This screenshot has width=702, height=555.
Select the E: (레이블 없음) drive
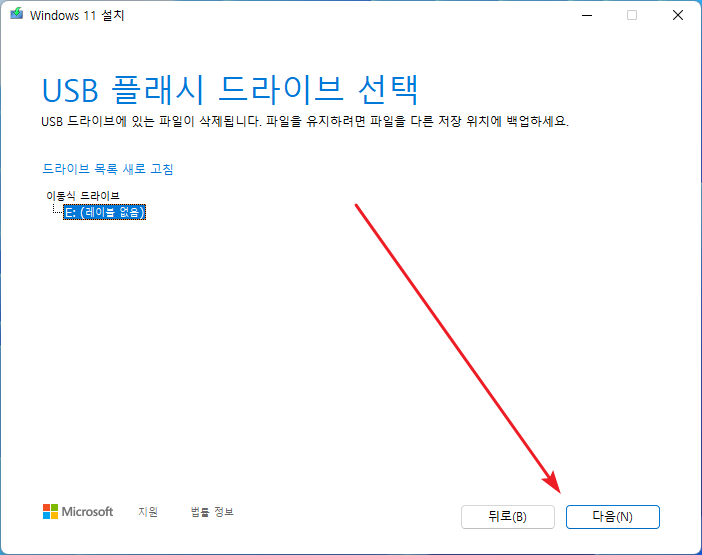coord(105,212)
